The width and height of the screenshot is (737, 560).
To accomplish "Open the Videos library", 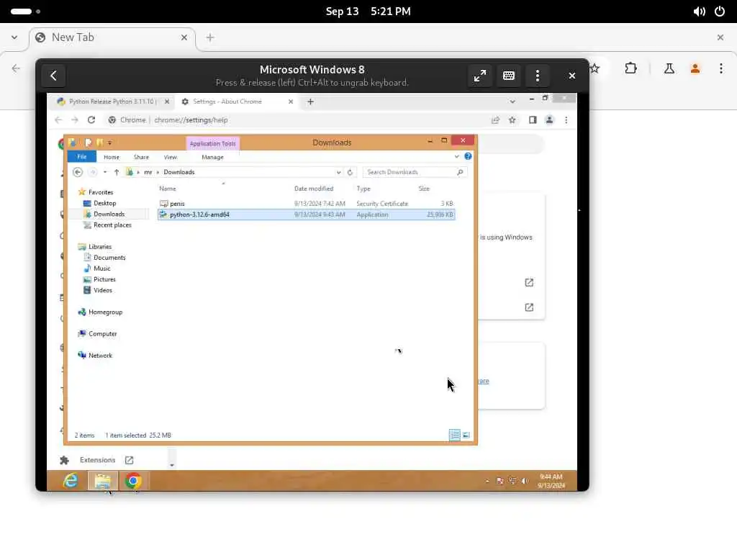I will pyautogui.click(x=102, y=290).
